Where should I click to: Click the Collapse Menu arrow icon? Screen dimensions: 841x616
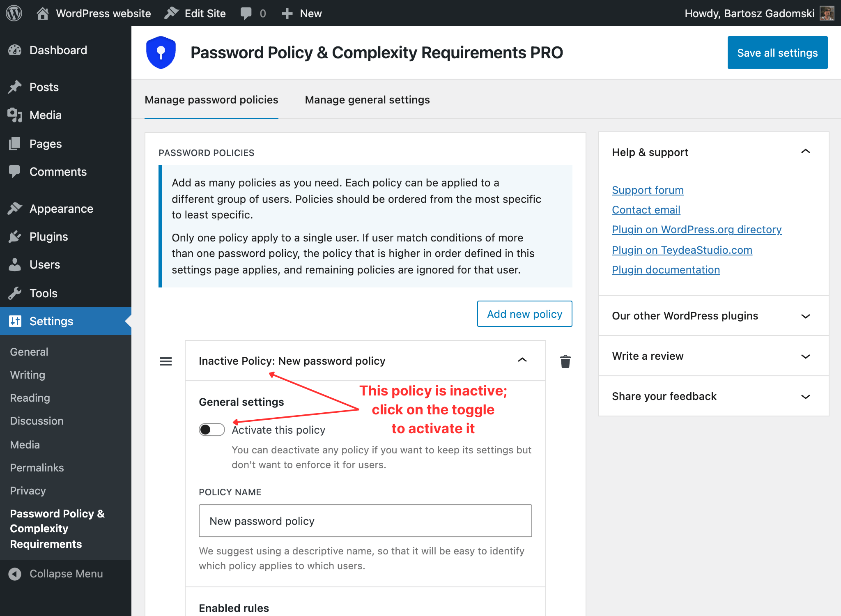point(15,574)
